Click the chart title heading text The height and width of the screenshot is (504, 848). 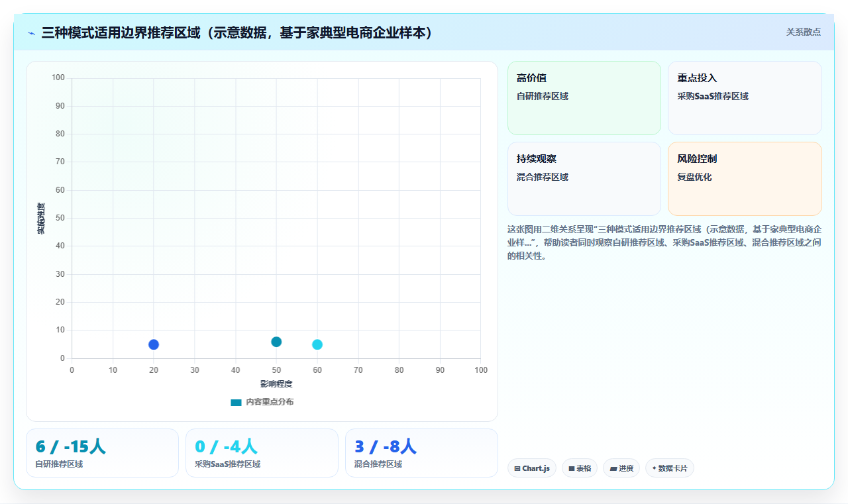[237, 32]
